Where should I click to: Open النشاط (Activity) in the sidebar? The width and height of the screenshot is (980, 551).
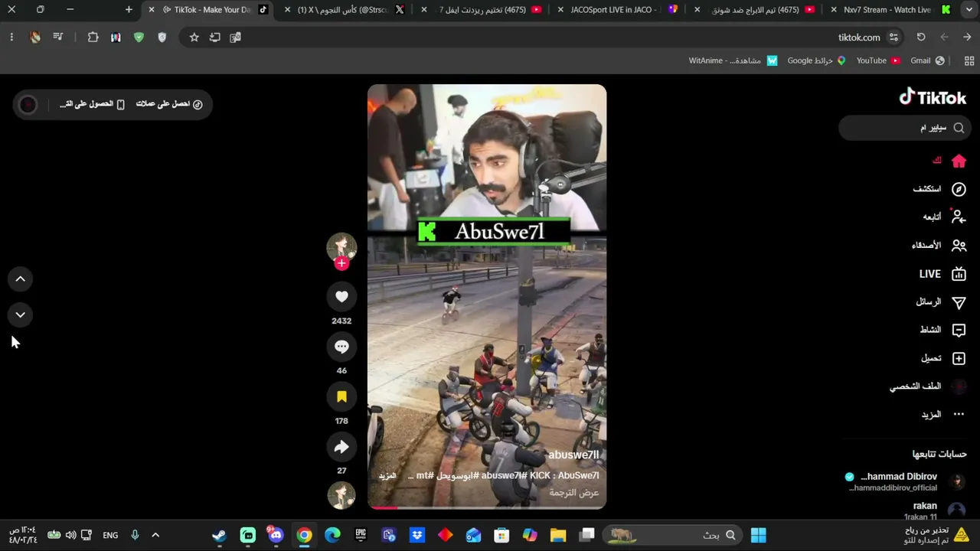(942, 330)
